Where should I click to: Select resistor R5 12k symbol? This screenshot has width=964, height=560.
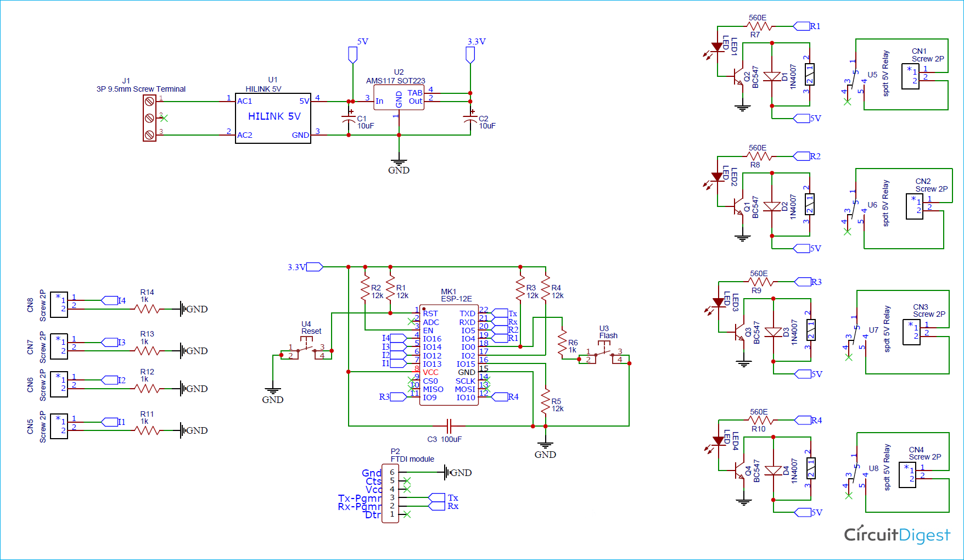coord(545,402)
